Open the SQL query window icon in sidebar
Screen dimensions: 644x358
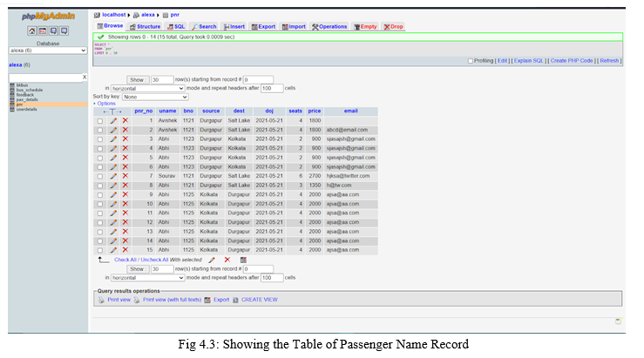pyautogui.click(x=43, y=30)
